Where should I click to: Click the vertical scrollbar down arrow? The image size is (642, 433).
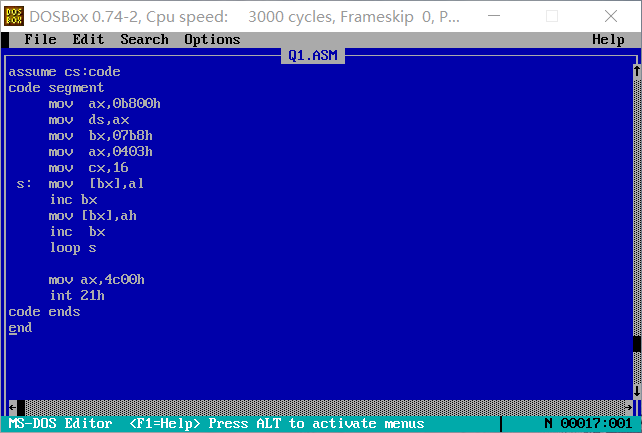click(637, 391)
